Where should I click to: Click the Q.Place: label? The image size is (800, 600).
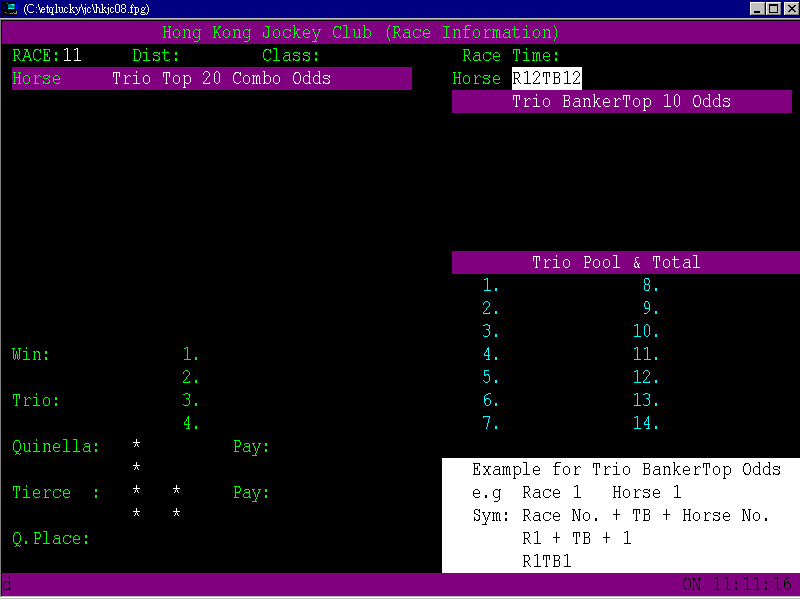tap(50, 538)
